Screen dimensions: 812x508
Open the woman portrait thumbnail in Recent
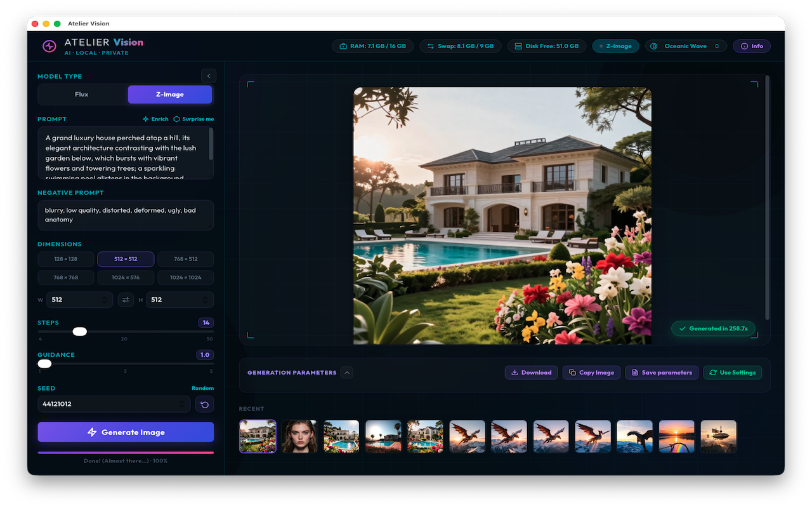[299, 436]
